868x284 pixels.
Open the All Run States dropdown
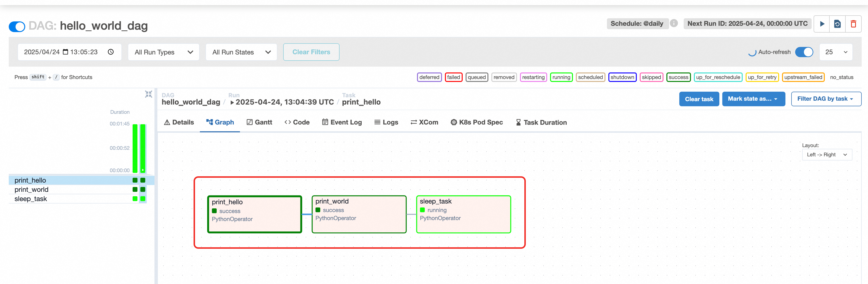point(241,52)
